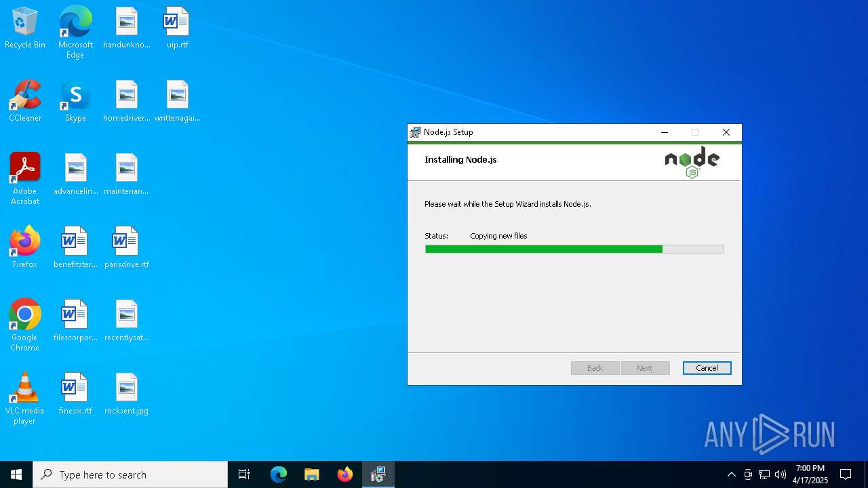Viewport: 868px width, 488px height.
Task: Minimize the Node.js Setup window
Action: click(x=665, y=132)
